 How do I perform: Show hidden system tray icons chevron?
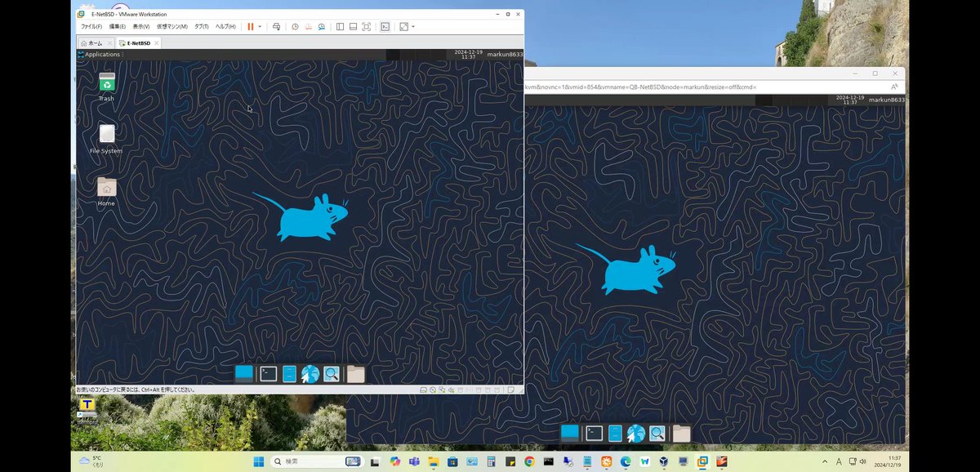click(x=824, y=461)
